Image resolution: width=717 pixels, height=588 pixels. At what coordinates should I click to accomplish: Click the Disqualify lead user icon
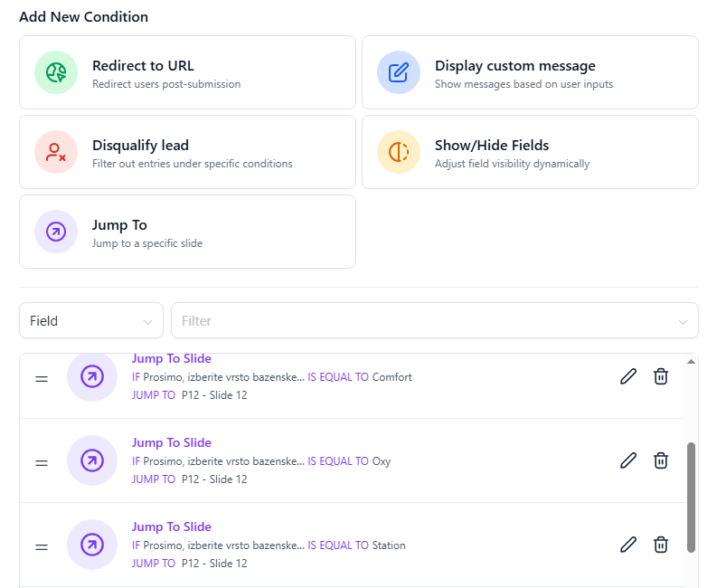click(x=56, y=152)
